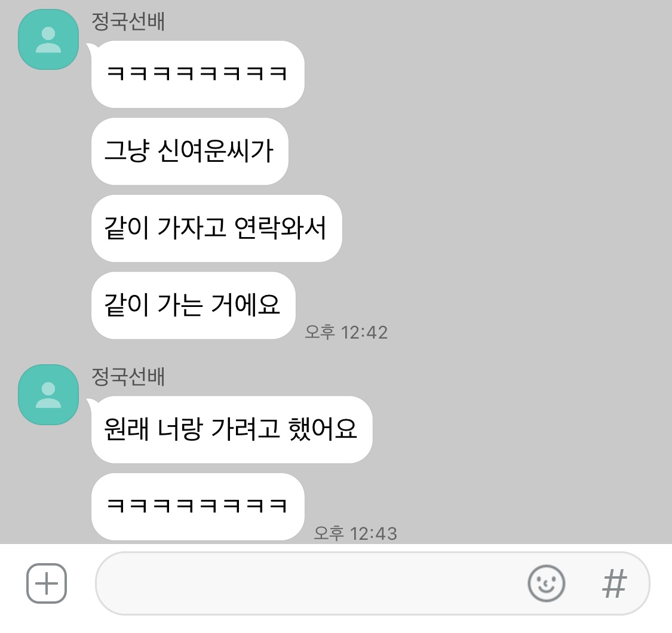Viewport: 672px width, 633px height.
Task: Tap the lower 정국선배 sender name
Action: click(x=128, y=377)
